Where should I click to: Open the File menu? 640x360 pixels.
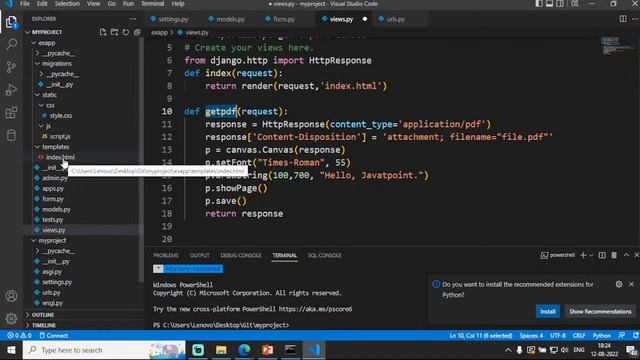coord(25,4)
